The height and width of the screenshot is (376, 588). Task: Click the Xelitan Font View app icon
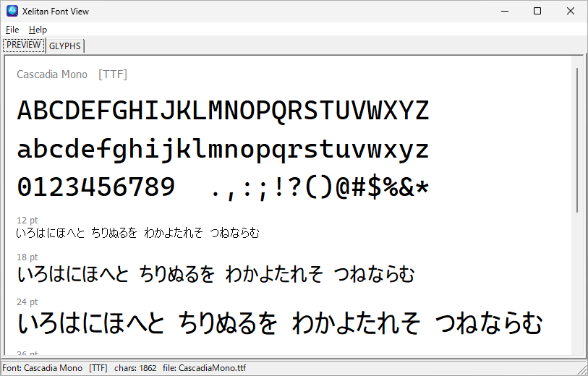(x=12, y=11)
